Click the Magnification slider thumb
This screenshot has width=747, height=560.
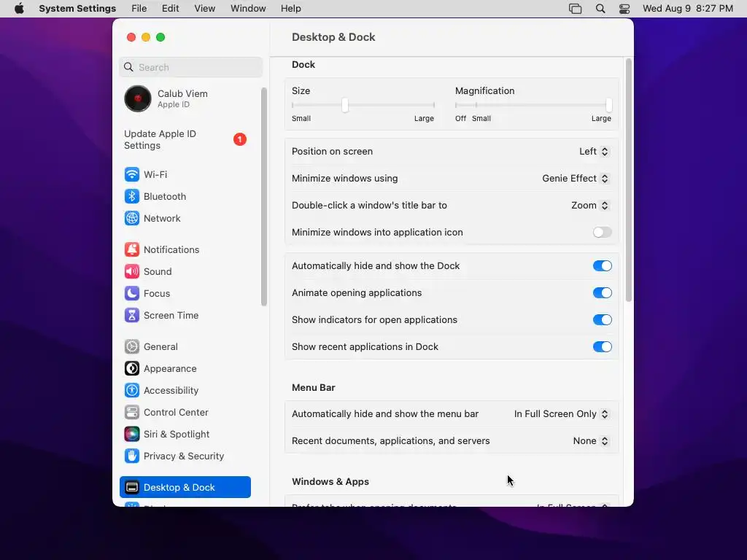pos(609,105)
